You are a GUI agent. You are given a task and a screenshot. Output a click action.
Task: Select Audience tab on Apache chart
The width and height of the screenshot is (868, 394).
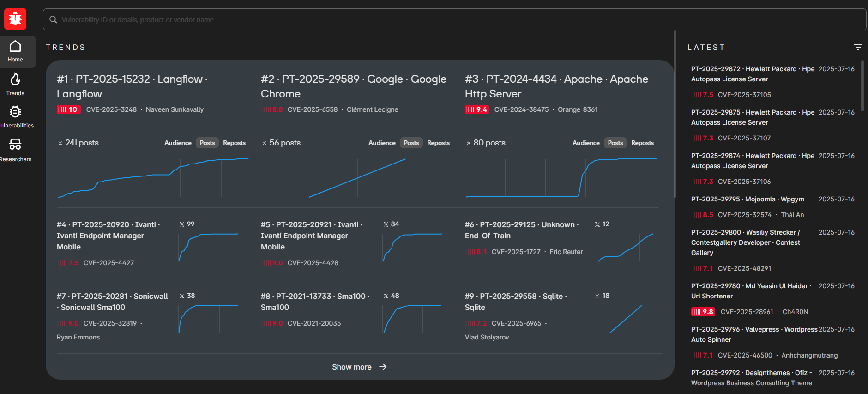pos(586,143)
